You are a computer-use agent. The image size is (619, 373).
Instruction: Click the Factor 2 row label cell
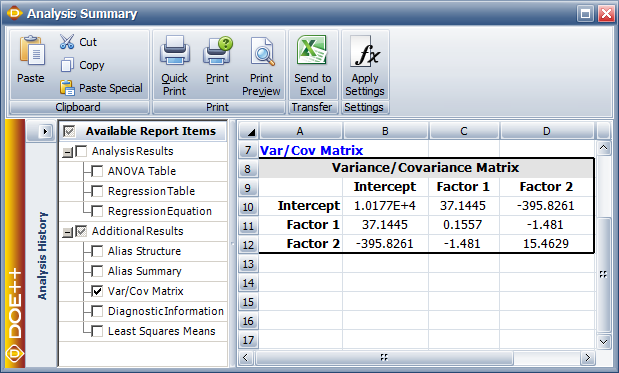click(300, 244)
